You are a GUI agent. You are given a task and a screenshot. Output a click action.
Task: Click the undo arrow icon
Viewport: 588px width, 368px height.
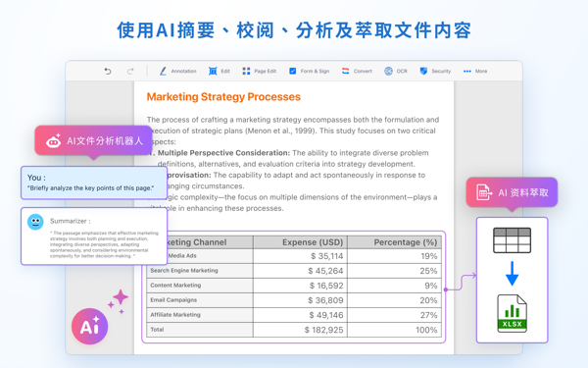(x=108, y=71)
